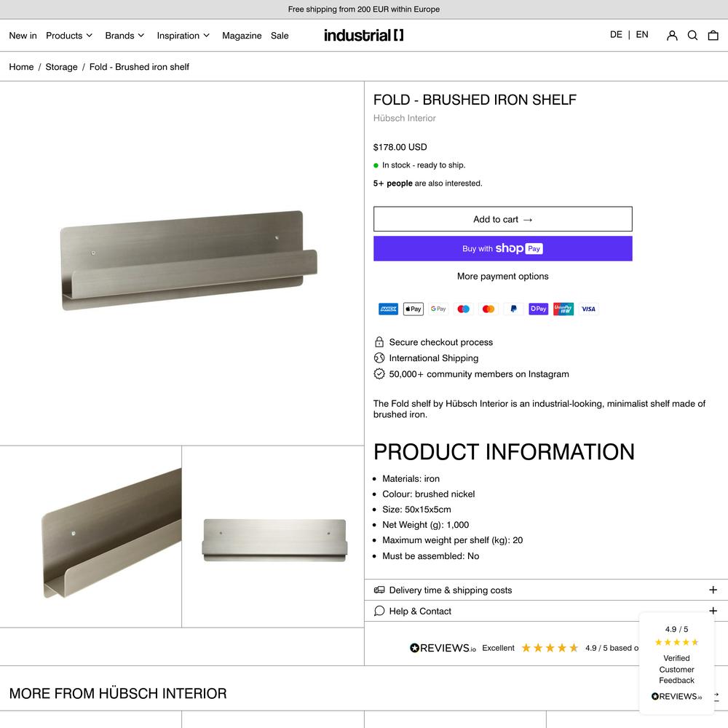Screen dimensions: 728x728
Task: Open More payment options link
Action: tap(503, 276)
